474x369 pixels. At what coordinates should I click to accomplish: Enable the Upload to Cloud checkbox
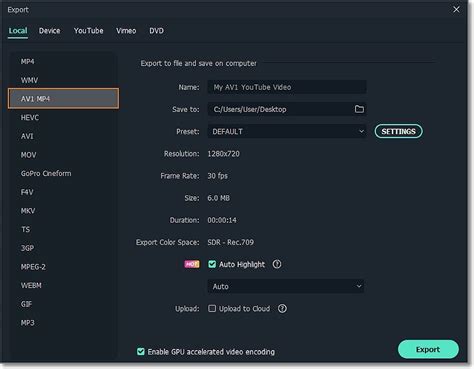coord(212,309)
